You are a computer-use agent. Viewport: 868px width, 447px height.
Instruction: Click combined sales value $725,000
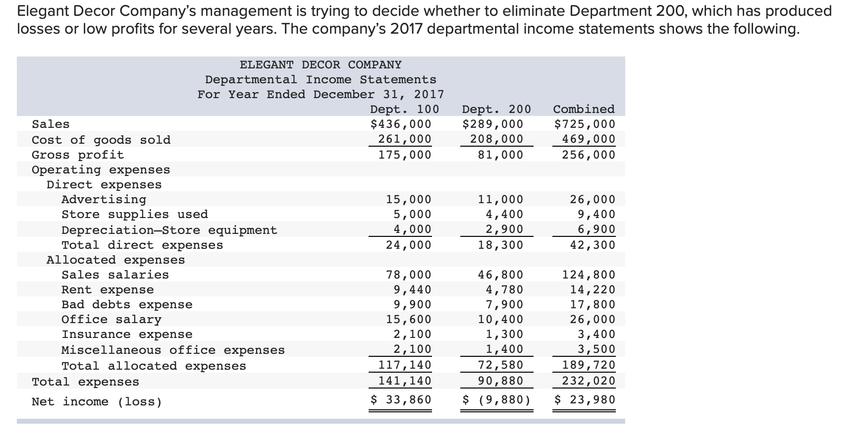point(585,124)
